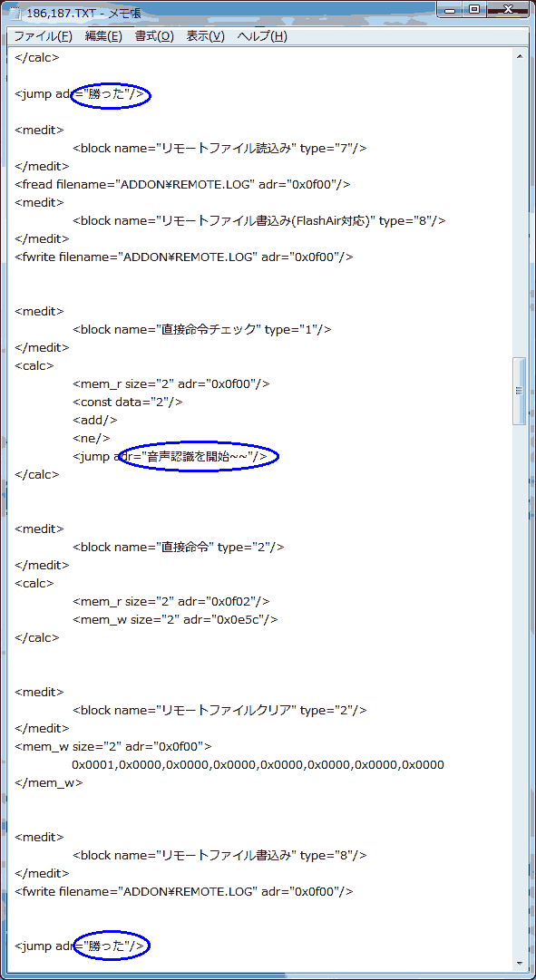Open the 表示(V) menu

(205, 36)
